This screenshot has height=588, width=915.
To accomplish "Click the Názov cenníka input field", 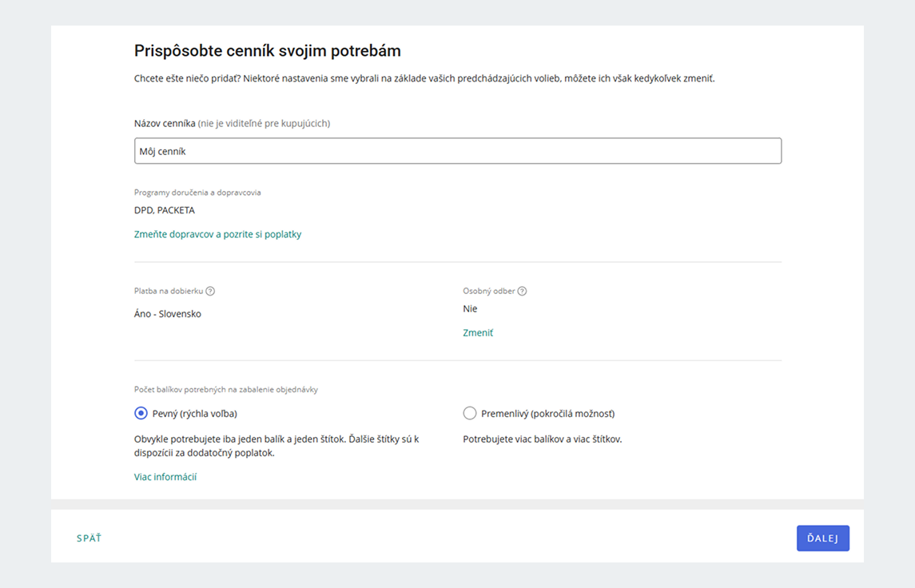I will (x=457, y=151).
